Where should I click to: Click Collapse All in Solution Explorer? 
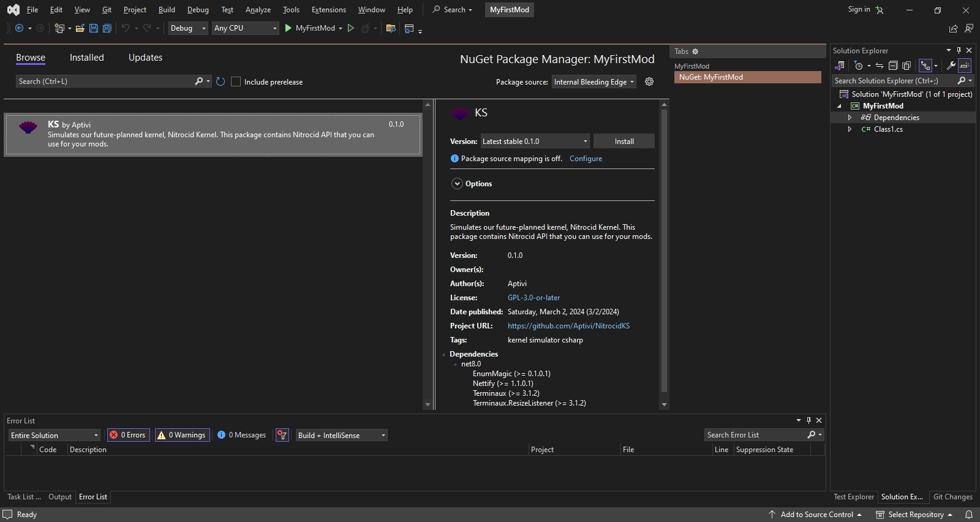tap(893, 66)
